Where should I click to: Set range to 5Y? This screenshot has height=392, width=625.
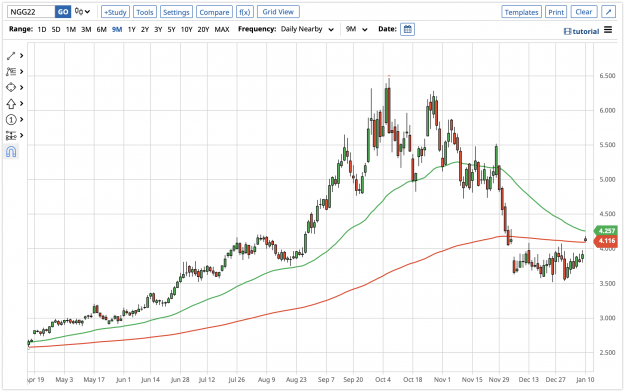171,29
